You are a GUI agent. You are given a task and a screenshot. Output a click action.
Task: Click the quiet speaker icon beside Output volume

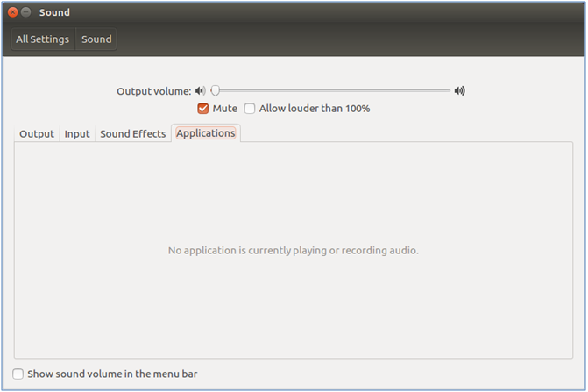201,91
